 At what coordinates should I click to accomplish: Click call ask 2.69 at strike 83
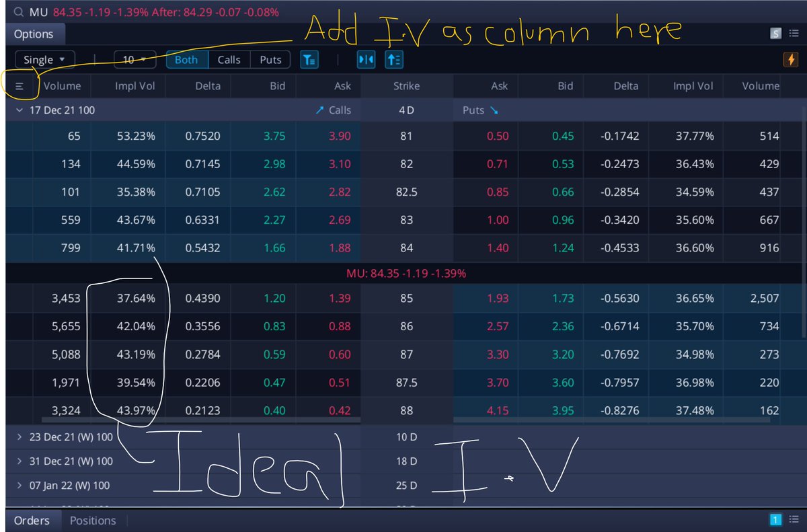tap(340, 220)
